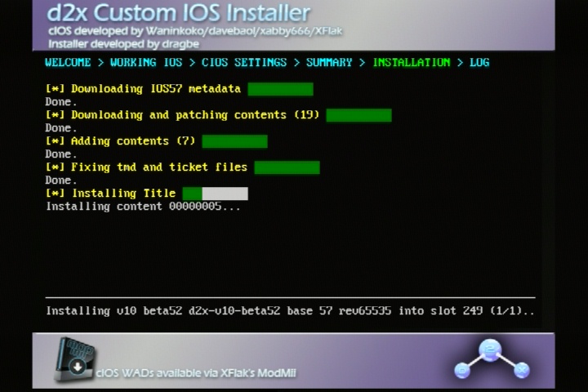Click 'Done.' under Downloading IOS57 metadata
The height and width of the screenshot is (392, 588).
point(60,102)
